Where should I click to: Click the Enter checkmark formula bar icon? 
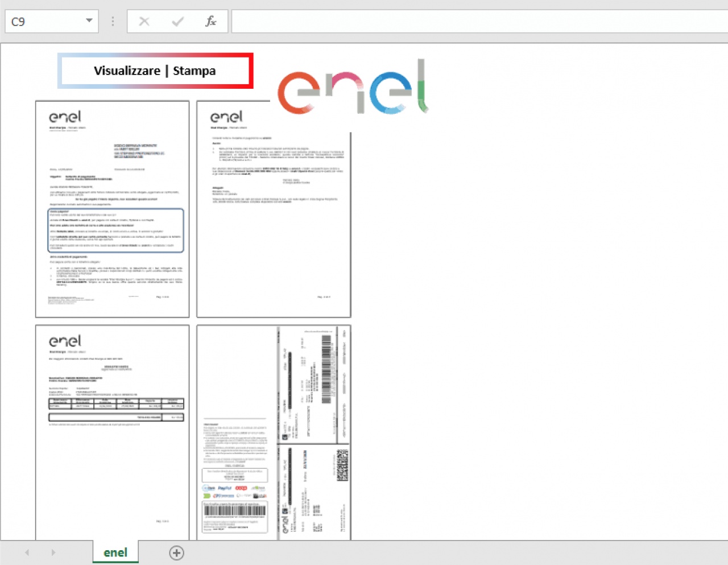[177, 22]
